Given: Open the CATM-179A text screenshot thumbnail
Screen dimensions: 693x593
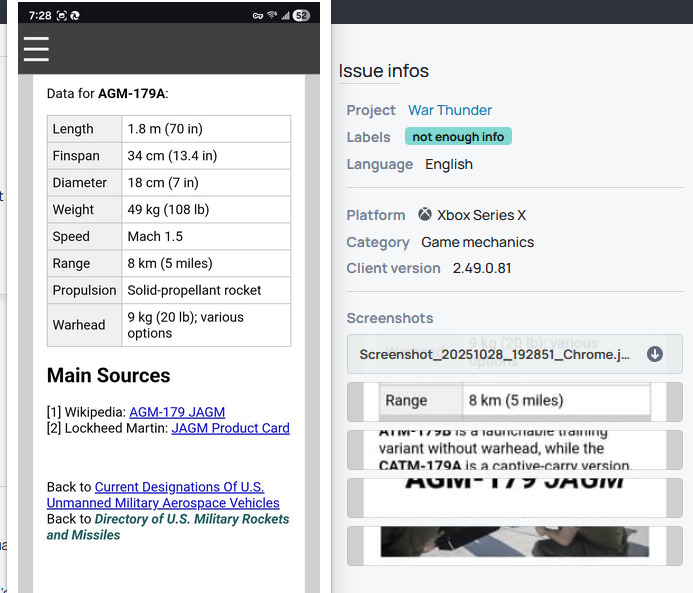Looking at the screenshot, I should [x=514, y=449].
